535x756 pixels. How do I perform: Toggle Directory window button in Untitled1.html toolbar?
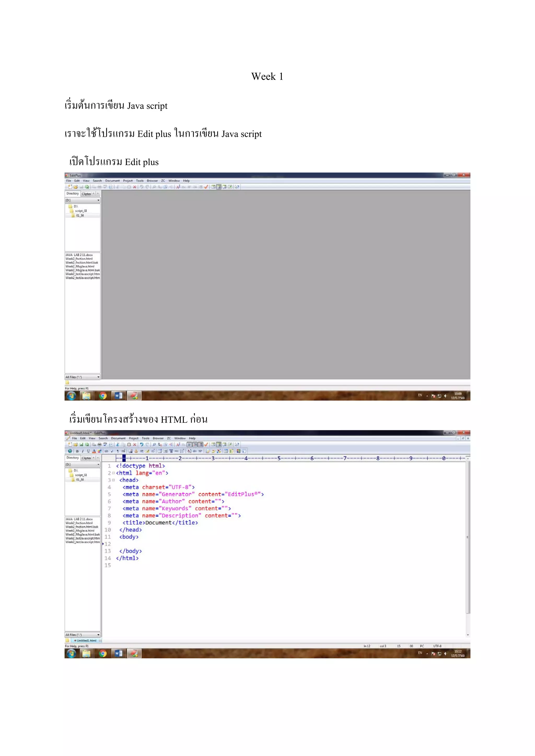pyautogui.click(x=219, y=445)
